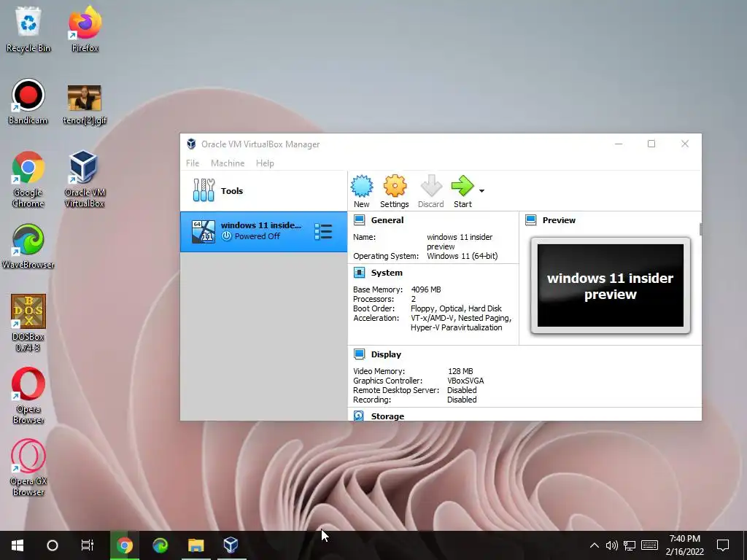Switch to VirtualBox in the taskbar
747x560 pixels.
[231, 545]
